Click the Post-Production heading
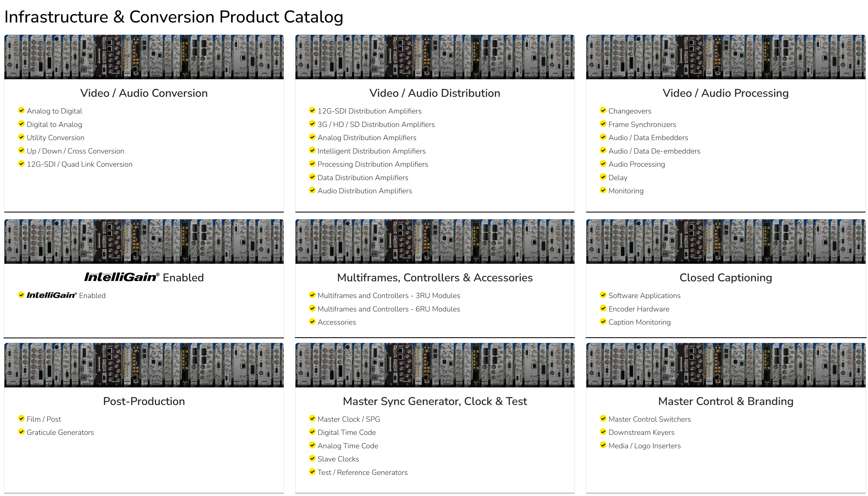Viewport: 868px width, 496px height. pos(144,401)
